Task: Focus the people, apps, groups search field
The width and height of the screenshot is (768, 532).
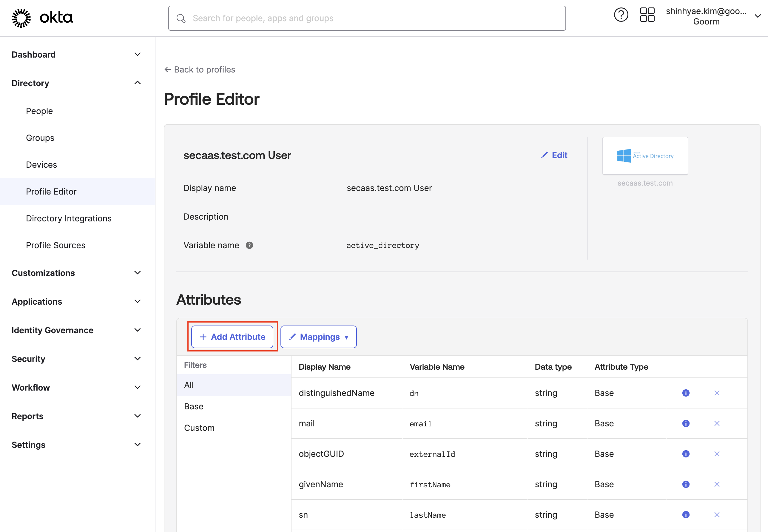Action: 367,18
